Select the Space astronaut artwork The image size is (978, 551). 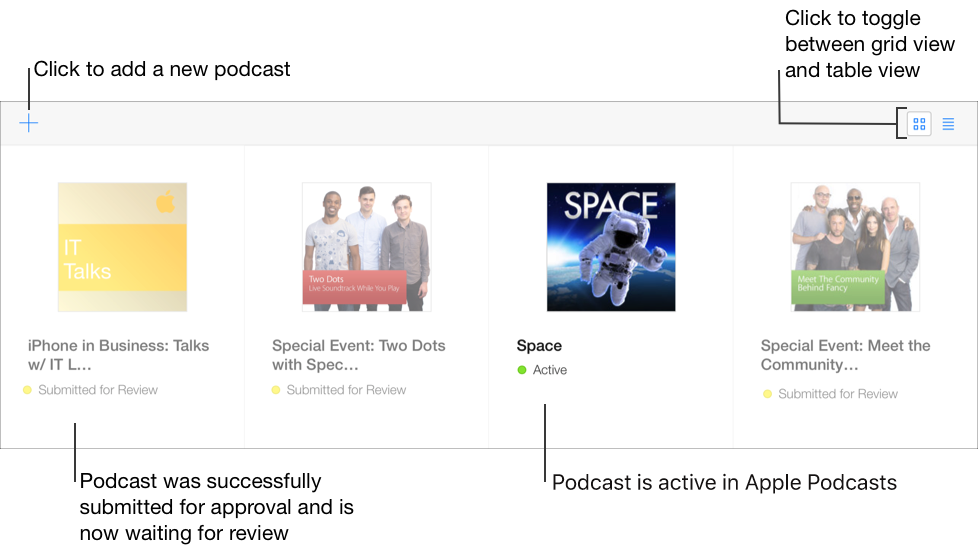tap(610, 247)
